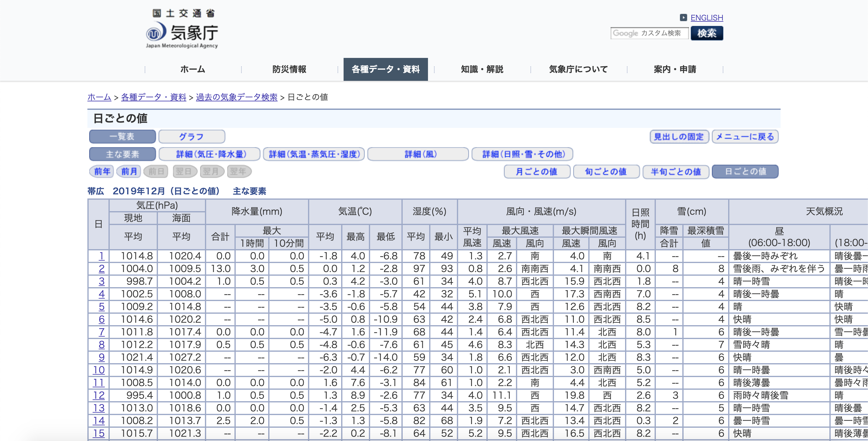Open day 12 row link
The image size is (868, 441).
pos(99,395)
